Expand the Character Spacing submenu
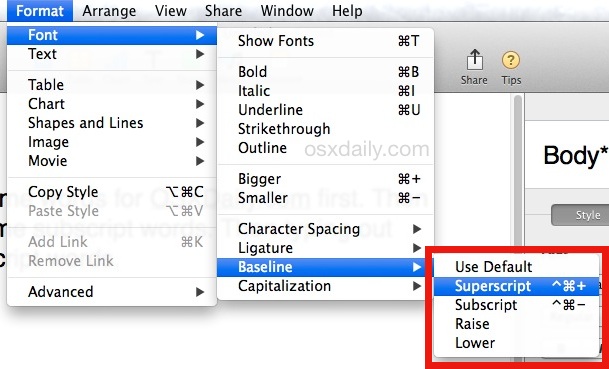This screenshot has height=369, width=609. coord(325,229)
